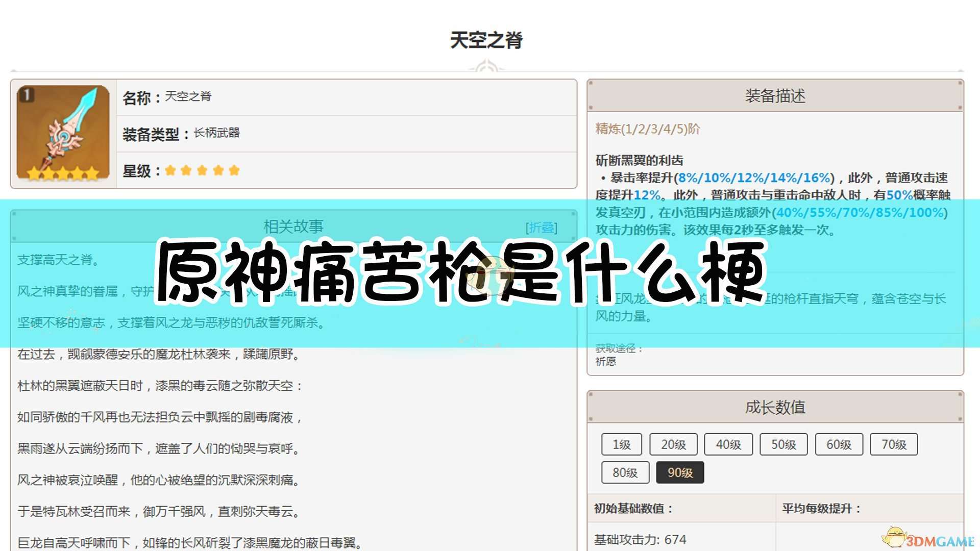The height and width of the screenshot is (551, 980).
Task: Select the 80级 level tab
Action: pyautogui.click(x=625, y=472)
